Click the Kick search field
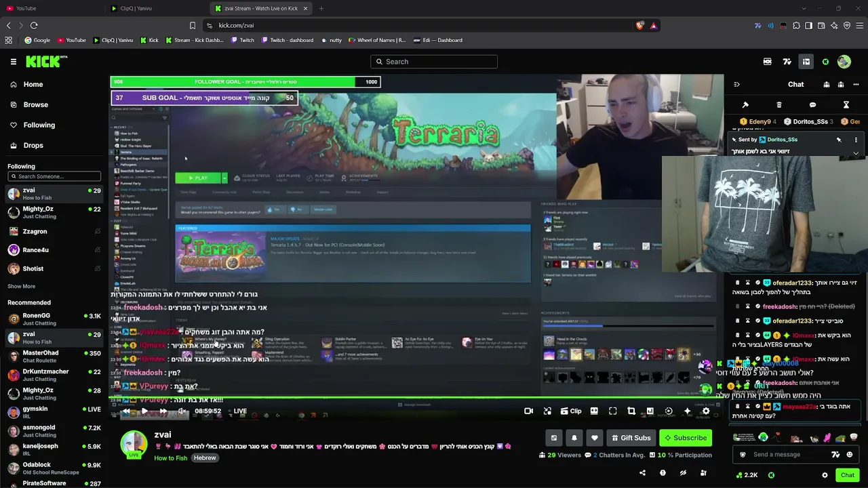Image resolution: width=868 pixels, height=488 pixels. coord(434,62)
